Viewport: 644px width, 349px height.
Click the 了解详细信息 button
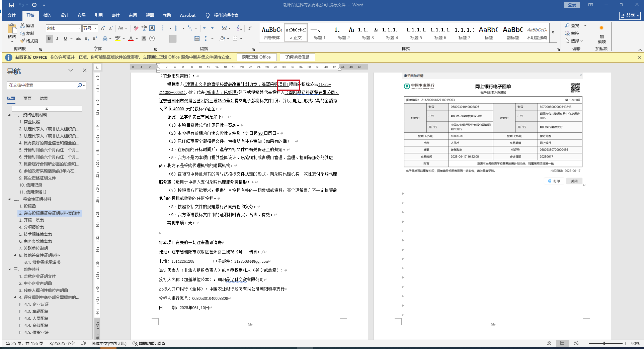tap(297, 57)
